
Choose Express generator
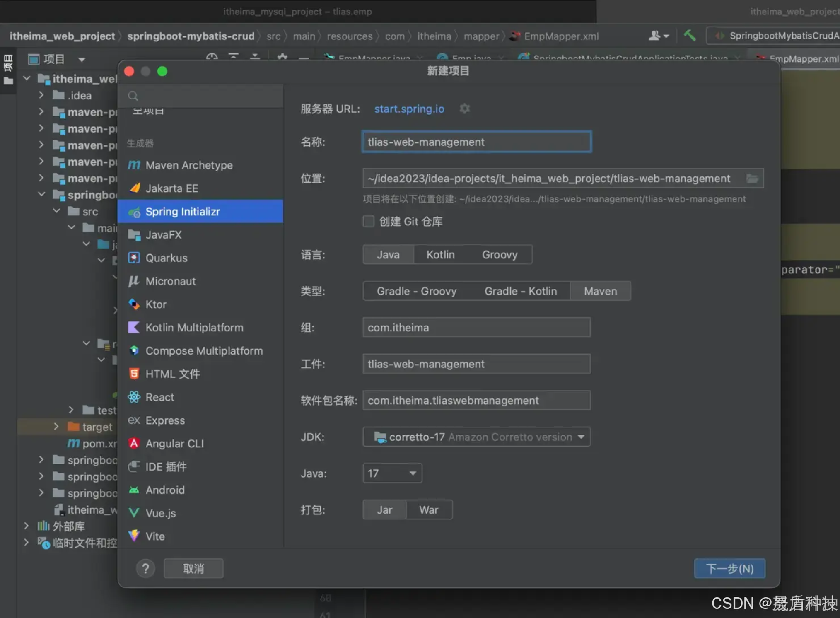click(x=200, y=420)
